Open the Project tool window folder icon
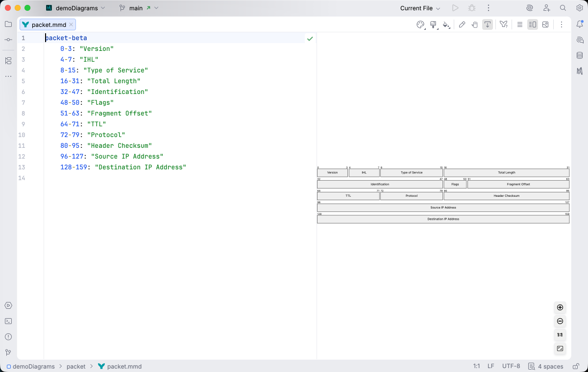 pos(8,24)
